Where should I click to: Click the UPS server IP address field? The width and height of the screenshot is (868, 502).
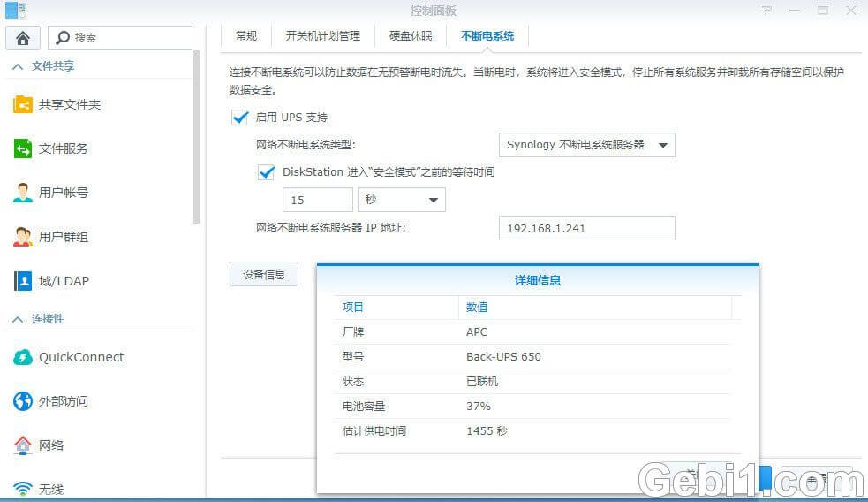click(x=586, y=228)
